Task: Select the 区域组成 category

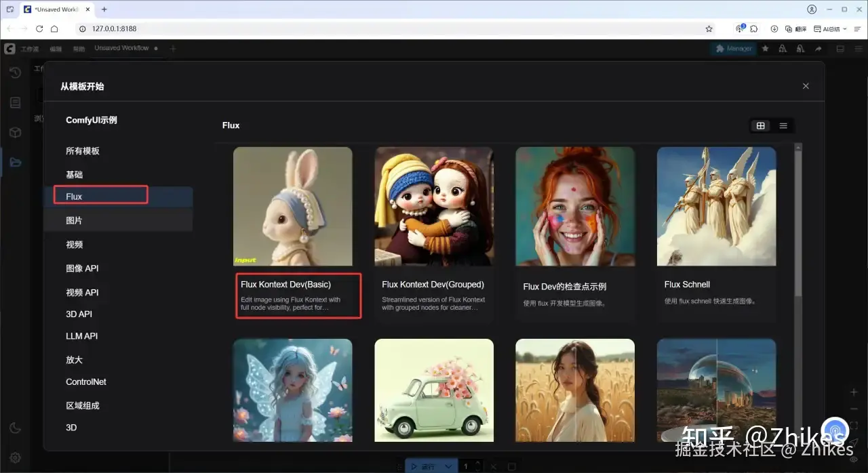Action: (118, 405)
